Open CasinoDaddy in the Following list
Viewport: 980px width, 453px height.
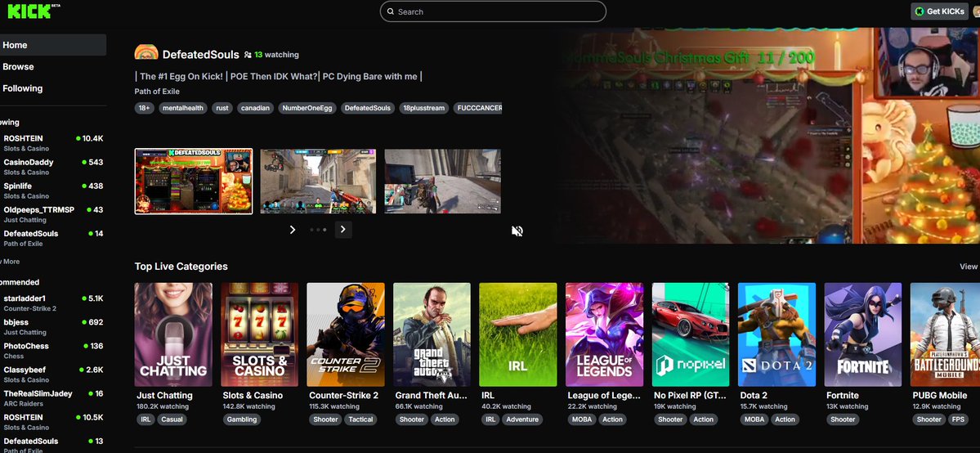52,167
